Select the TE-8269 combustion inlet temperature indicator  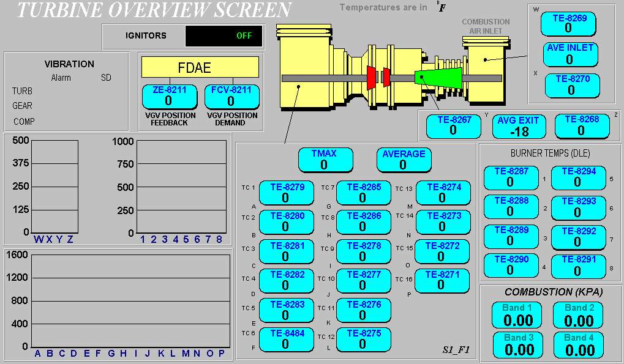[x=568, y=24]
